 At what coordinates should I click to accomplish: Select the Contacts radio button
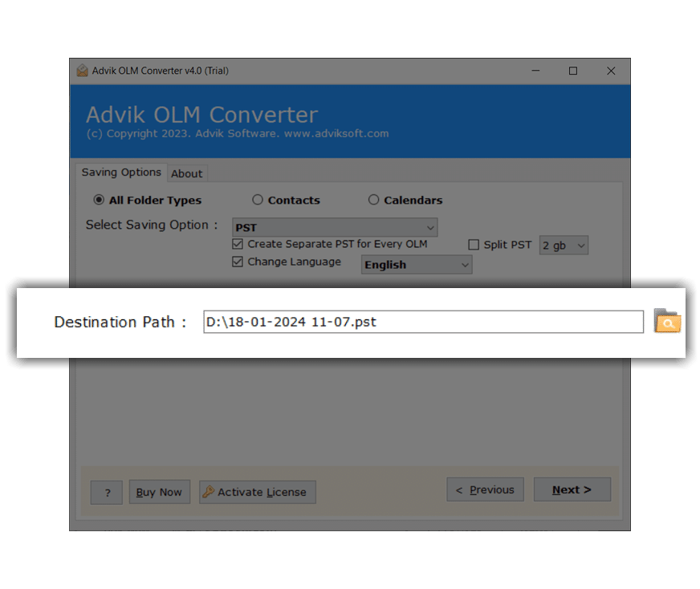258,200
